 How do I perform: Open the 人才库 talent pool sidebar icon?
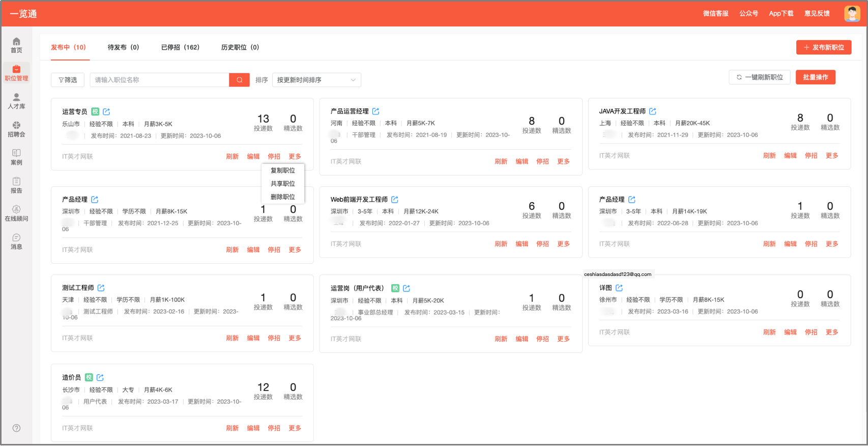click(16, 101)
